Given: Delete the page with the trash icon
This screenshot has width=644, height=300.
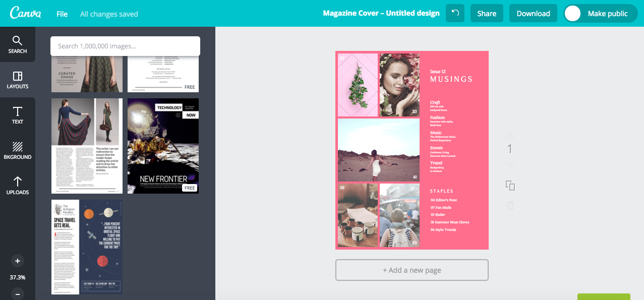Looking at the screenshot, I should 510,205.
